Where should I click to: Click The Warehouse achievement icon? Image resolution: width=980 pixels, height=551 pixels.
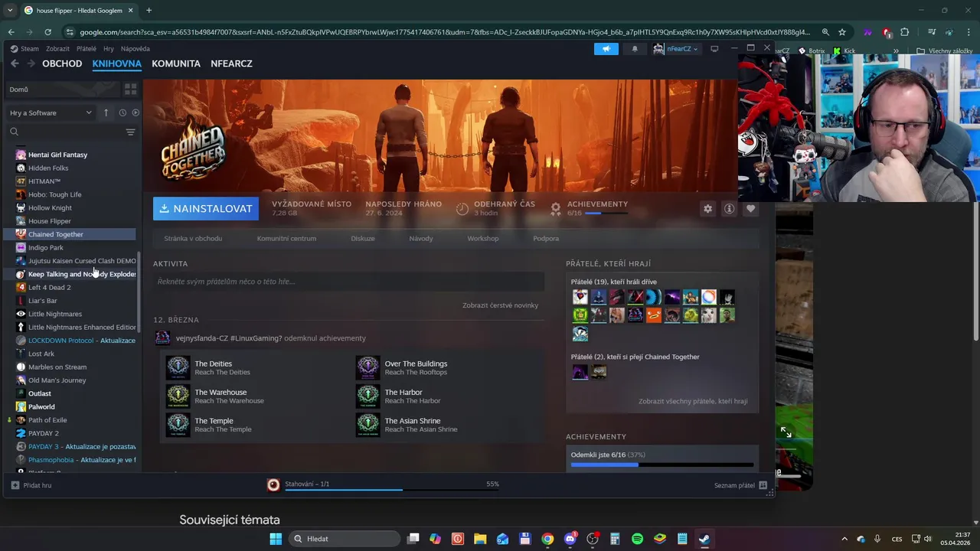point(178,396)
